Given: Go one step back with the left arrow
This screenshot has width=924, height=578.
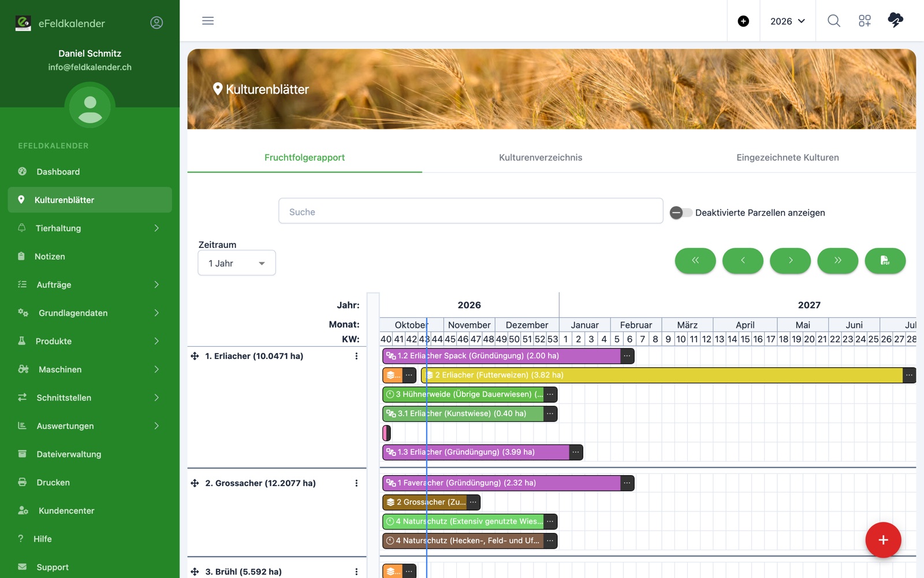Looking at the screenshot, I should (743, 261).
